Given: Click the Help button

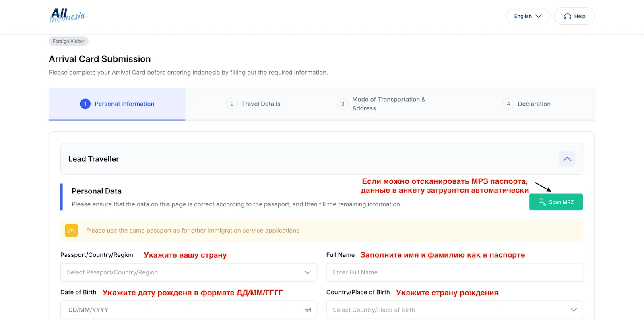Looking at the screenshot, I should pyautogui.click(x=574, y=16).
